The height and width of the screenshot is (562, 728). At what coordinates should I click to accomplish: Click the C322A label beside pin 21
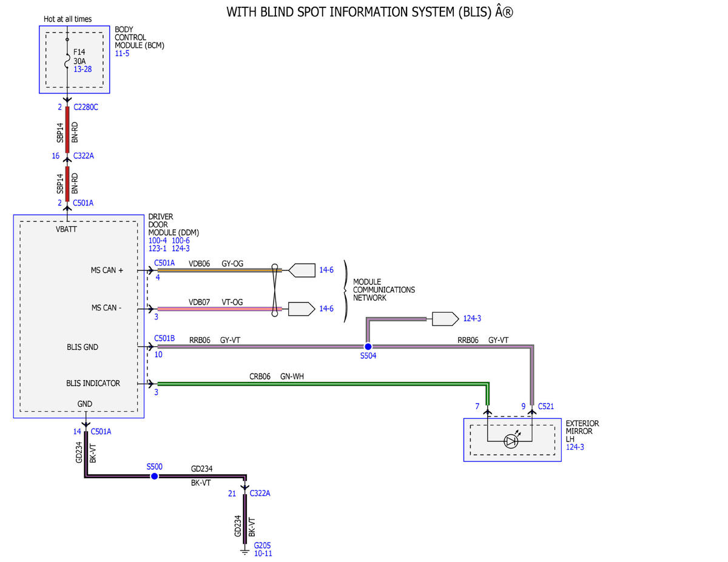[260, 493]
